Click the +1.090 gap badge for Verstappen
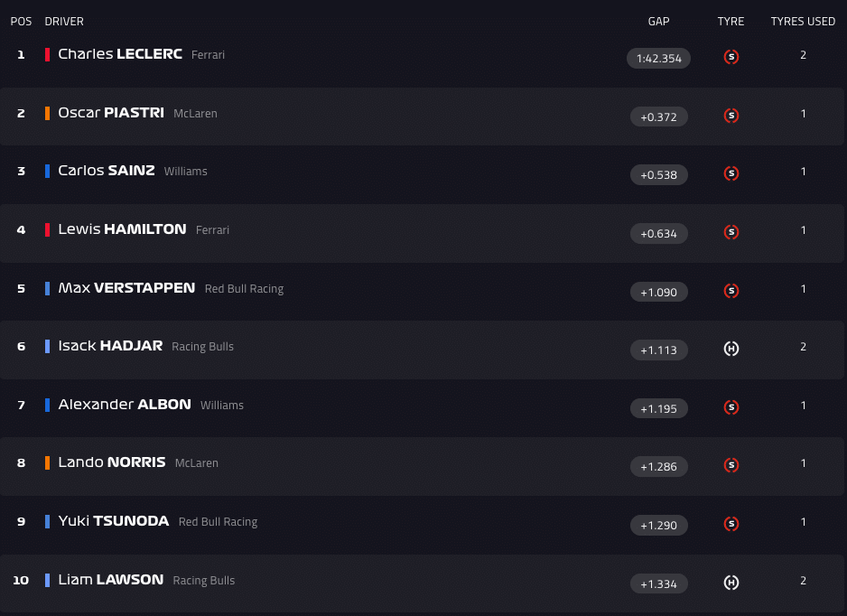Viewport: 847px width, 616px height. pos(658,292)
